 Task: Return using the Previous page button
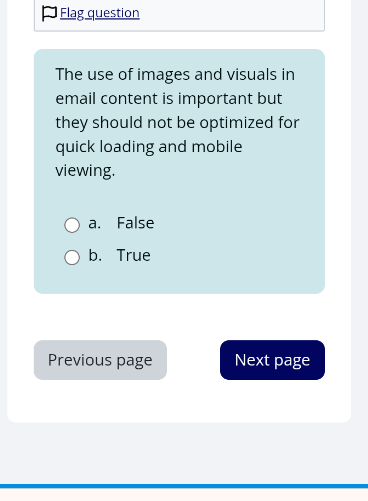pos(100,360)
